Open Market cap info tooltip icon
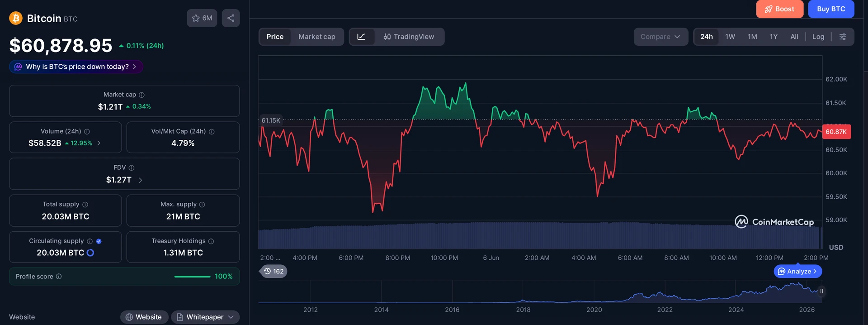 (142, 95)
